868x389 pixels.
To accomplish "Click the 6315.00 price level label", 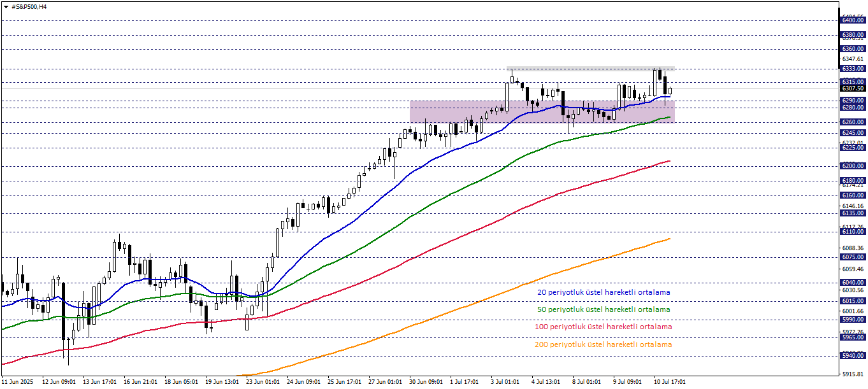I will click(x=853, y=82).
